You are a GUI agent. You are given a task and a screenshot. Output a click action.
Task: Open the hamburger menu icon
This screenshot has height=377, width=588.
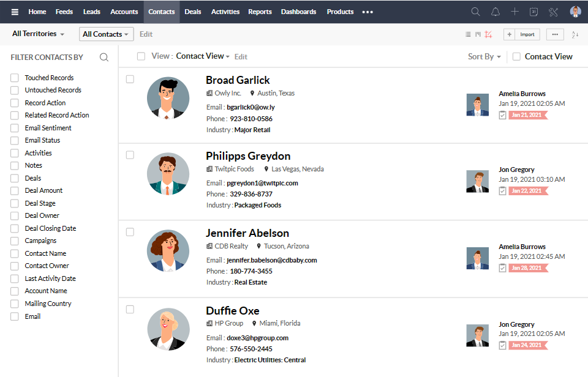click(x=15, y=12)
